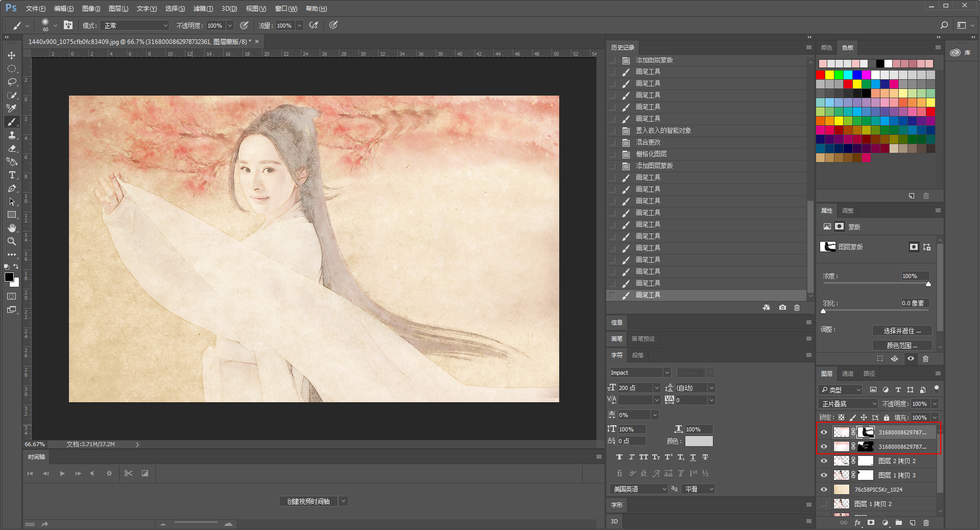Swap foreground and background colors

(16, 266)
